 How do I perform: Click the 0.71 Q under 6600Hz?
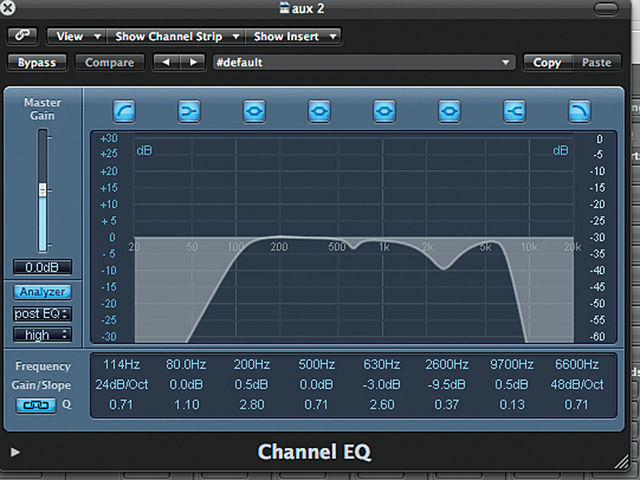[577, 404]
